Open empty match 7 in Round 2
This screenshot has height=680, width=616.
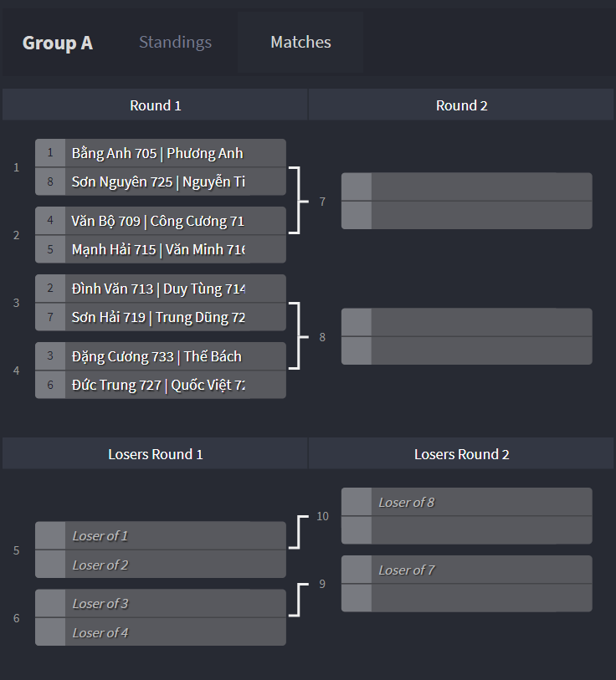[467, 201]
